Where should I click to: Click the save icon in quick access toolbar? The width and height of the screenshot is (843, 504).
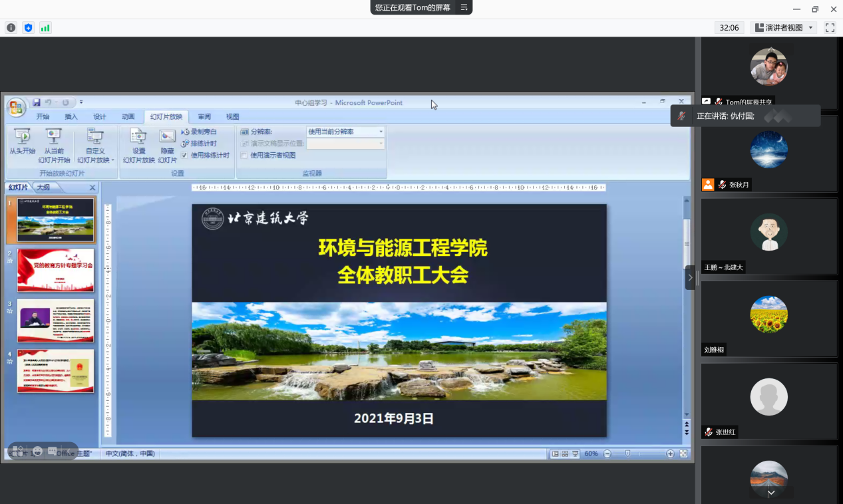pos(37,102)
